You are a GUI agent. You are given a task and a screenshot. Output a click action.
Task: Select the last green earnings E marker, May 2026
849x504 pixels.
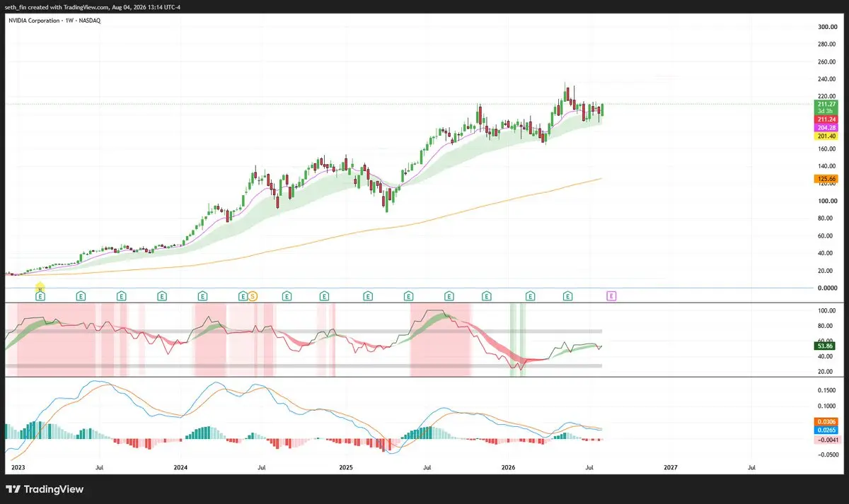(568, 296)
